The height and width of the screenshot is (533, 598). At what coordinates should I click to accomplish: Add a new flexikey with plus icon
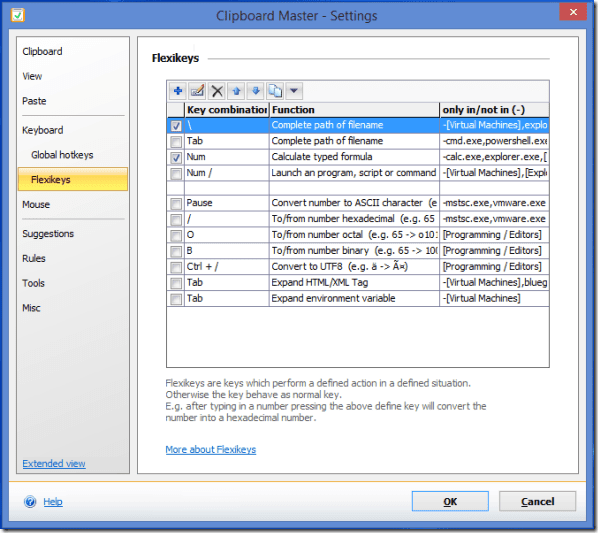point(178,91)
